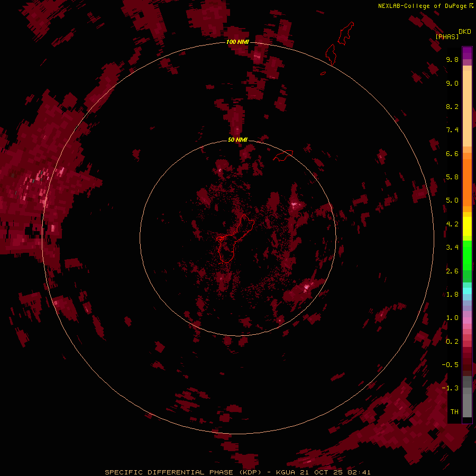
Task: Click the [PHAS] legend heading
Action: pos(447,37)
